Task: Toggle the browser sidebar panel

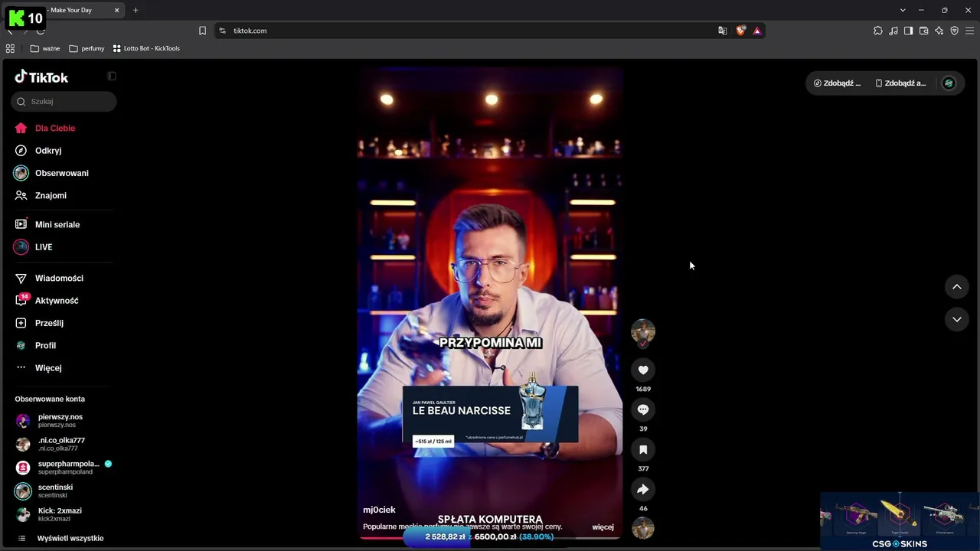Action: 908,31
